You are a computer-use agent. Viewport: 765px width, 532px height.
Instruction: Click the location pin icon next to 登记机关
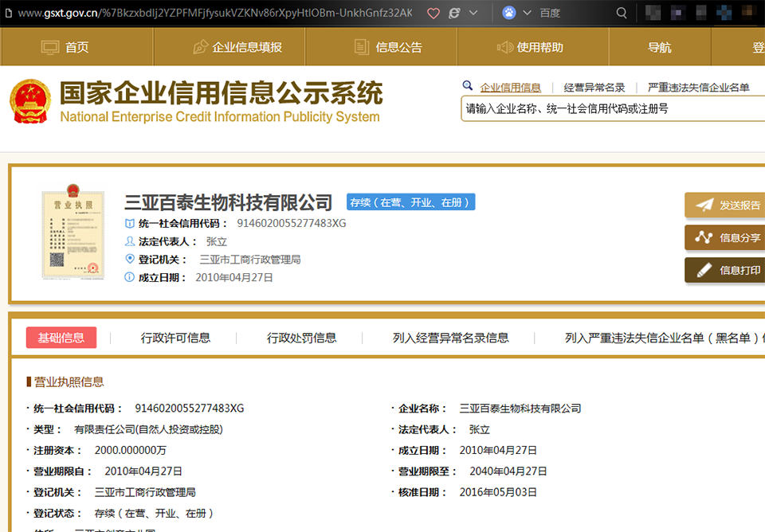point(129,259)
